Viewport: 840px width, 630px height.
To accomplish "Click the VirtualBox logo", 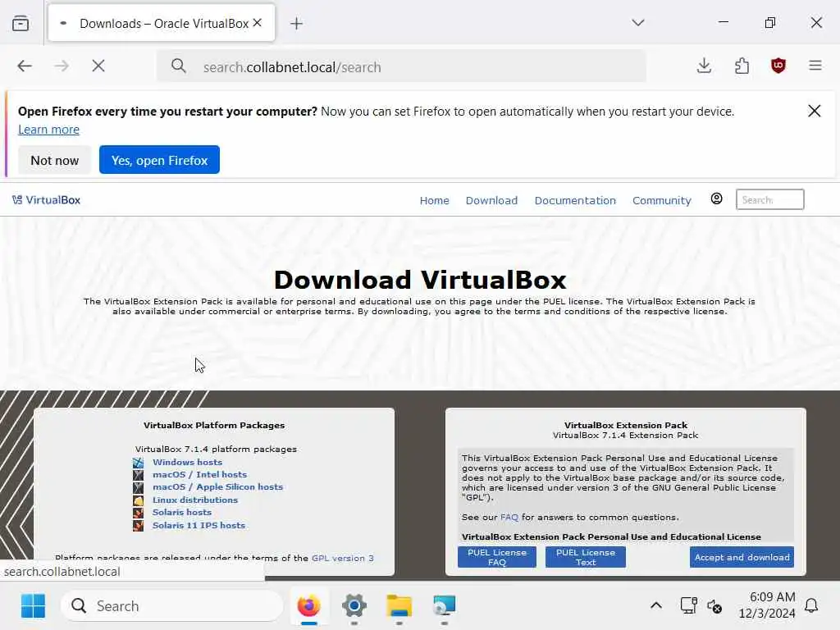I will (x=46, y=200).
